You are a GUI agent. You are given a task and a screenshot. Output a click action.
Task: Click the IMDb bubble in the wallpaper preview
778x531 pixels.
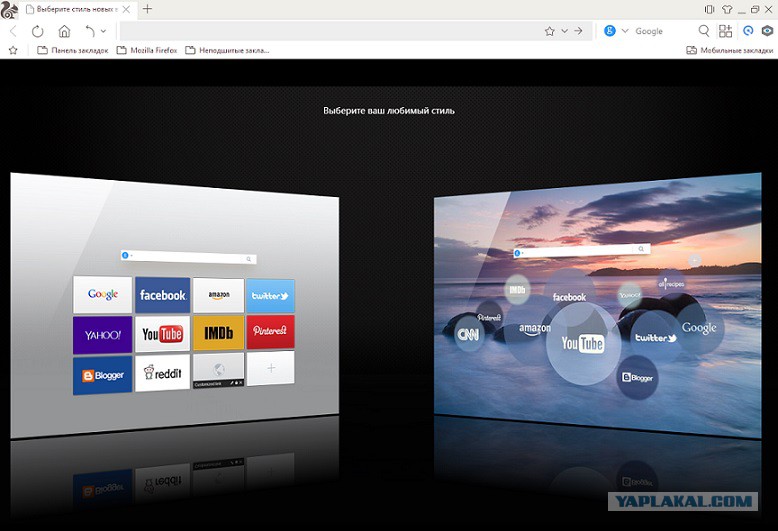click(517, 289)
